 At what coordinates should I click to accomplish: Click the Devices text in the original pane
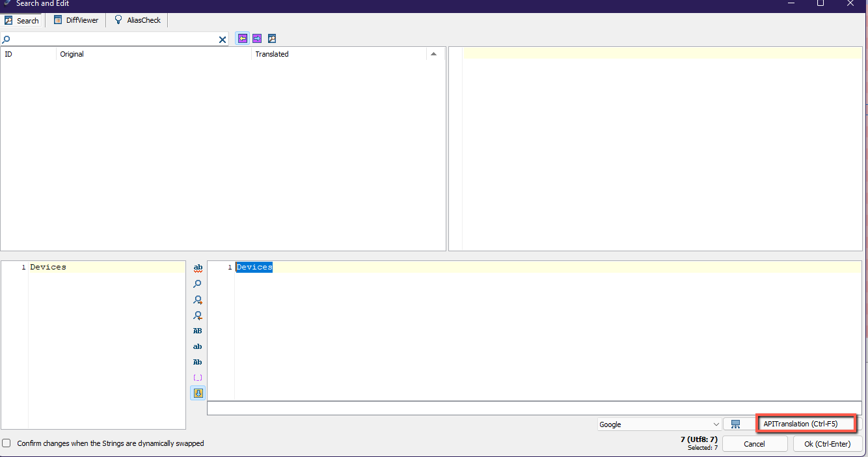(48, 267)
